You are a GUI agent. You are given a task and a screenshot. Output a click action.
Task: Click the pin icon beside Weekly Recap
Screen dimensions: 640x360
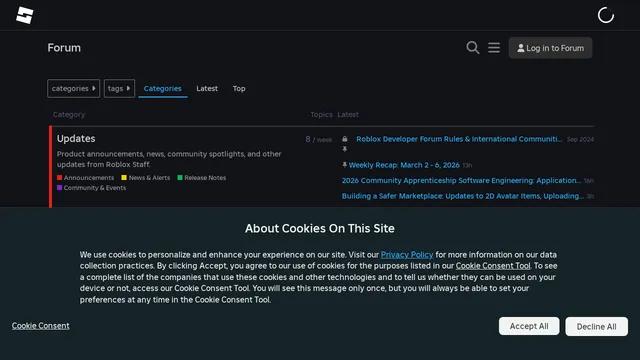pyautogui.click(x=344, y=165)
